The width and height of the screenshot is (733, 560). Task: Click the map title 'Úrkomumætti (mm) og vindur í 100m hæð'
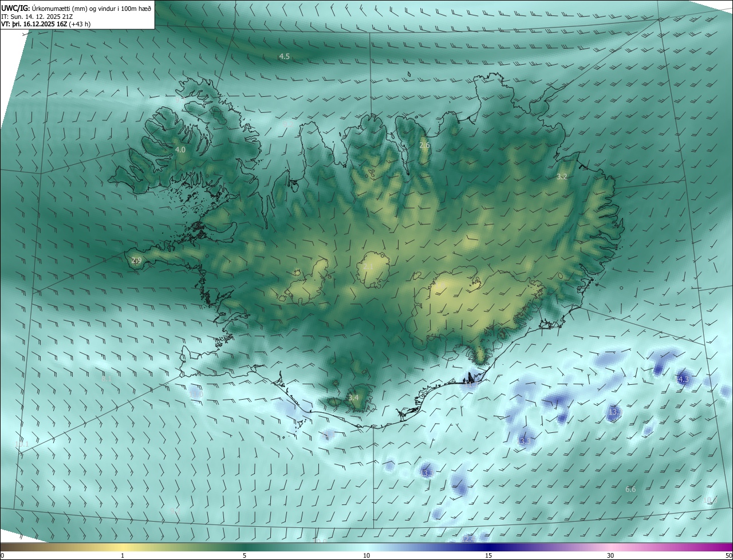[90, 7]
